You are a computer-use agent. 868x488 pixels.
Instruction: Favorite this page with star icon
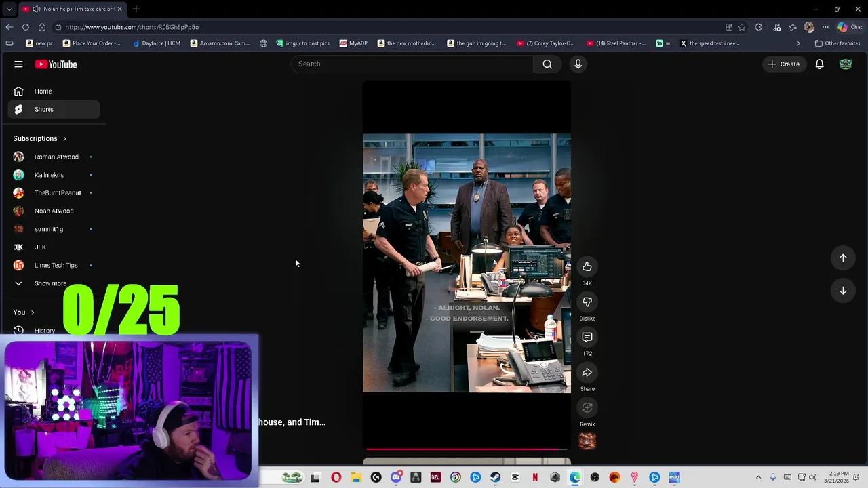point(742,27)
